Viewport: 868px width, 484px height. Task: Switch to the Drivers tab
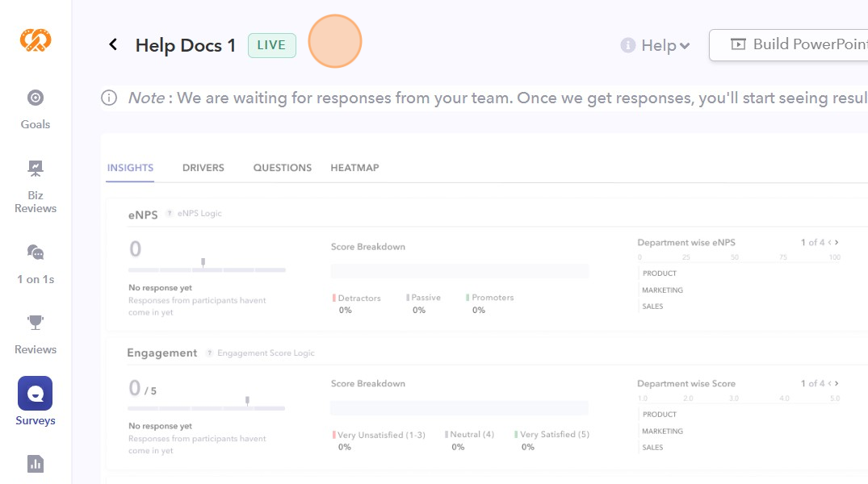tap(203, 168)
